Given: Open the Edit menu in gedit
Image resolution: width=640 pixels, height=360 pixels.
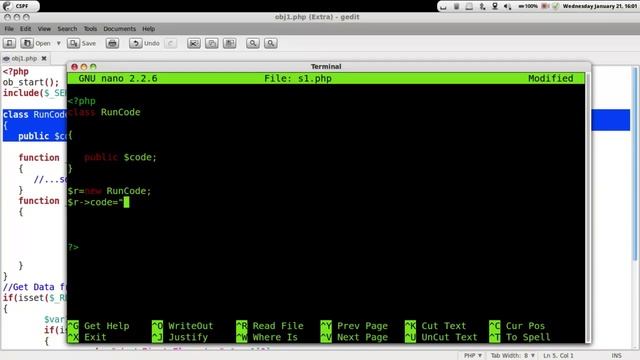Looking at the screenshot, I should pyautogui.click(x=25, y=29).
